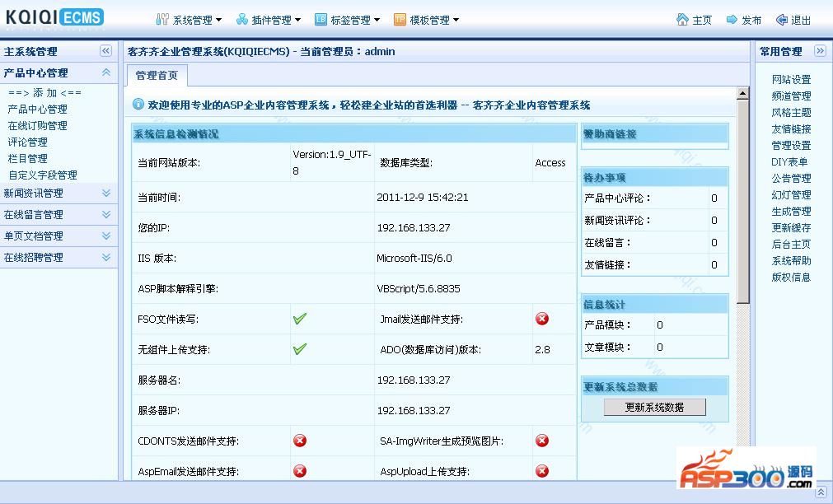Click the 插件管理 plugin icon
This screenshot has width=833, height=504.
(242, 20)
